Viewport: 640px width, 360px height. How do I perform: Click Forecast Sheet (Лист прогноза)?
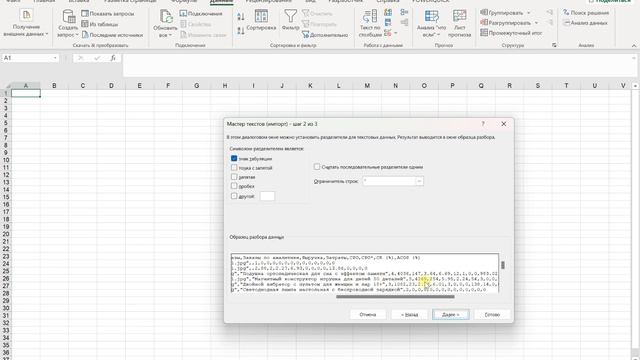(x=460, y=23)
